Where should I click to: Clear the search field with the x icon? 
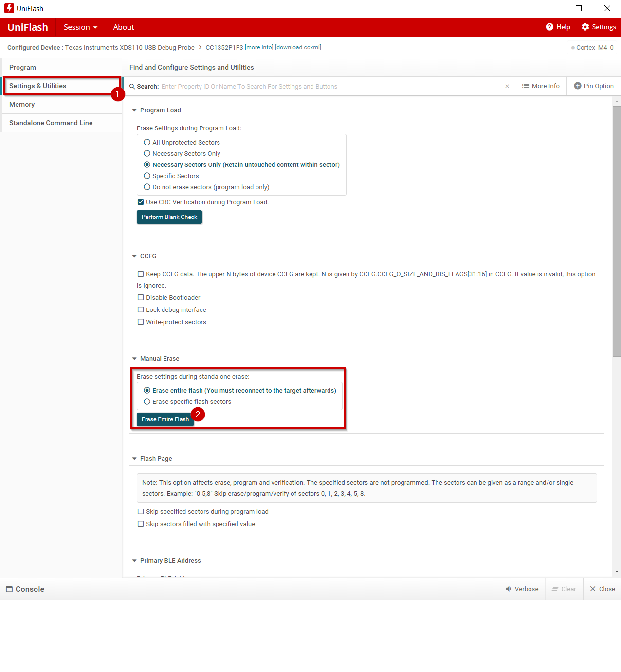pyautogui.click(x=507, y=86)
